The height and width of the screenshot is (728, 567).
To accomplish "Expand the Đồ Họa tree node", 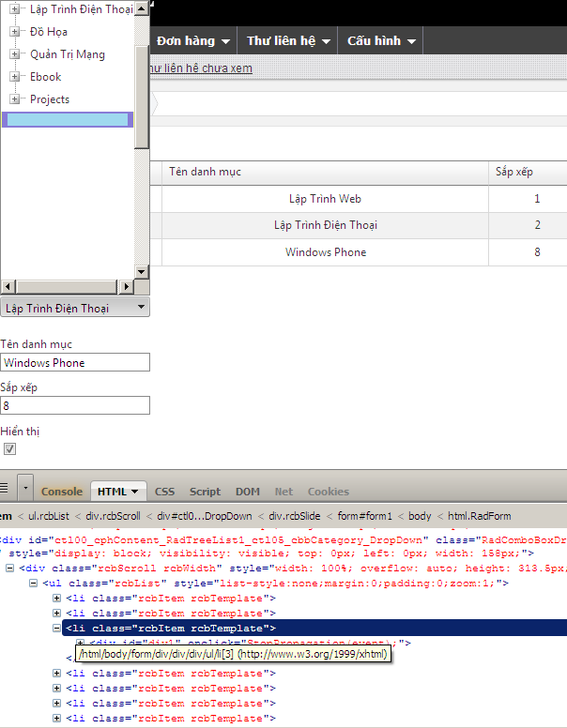I will click(14, 32).
